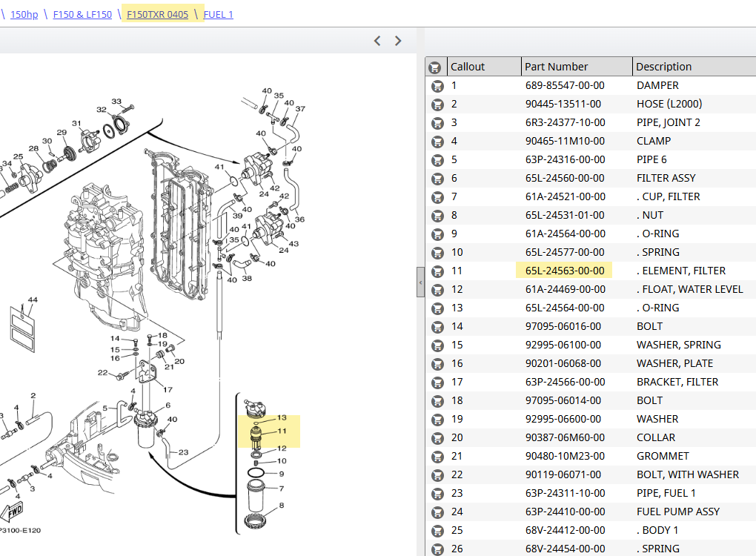Add callout 18 BOLT to cart
Viewport: 756px width, 556px height.
(x=437, y=401)
